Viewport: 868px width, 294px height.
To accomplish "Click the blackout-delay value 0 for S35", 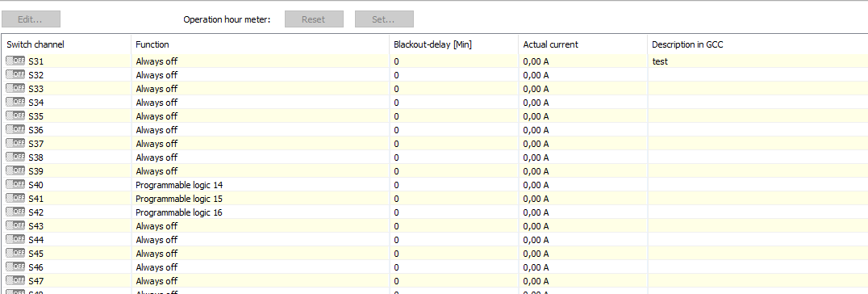I will click(x=396, y=116).
